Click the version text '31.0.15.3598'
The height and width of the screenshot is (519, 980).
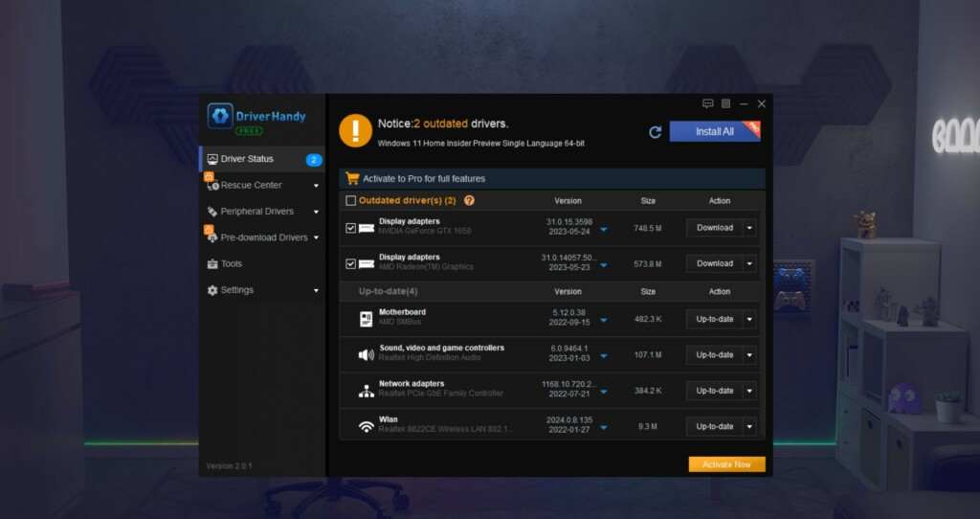click(x=569, y=222)
